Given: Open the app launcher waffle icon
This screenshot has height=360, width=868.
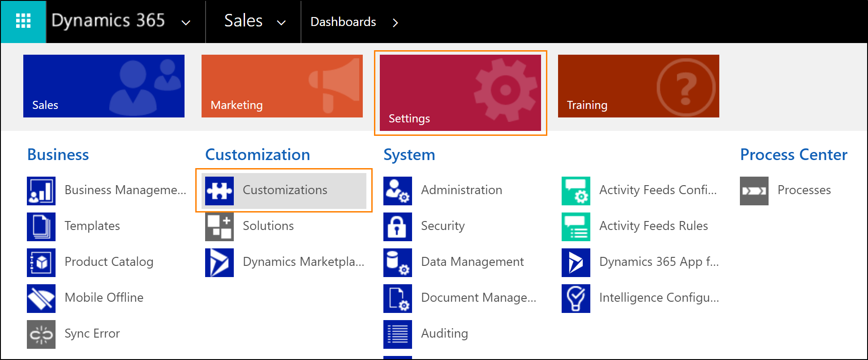Looking at the screenshot, I should pos(23,21).
